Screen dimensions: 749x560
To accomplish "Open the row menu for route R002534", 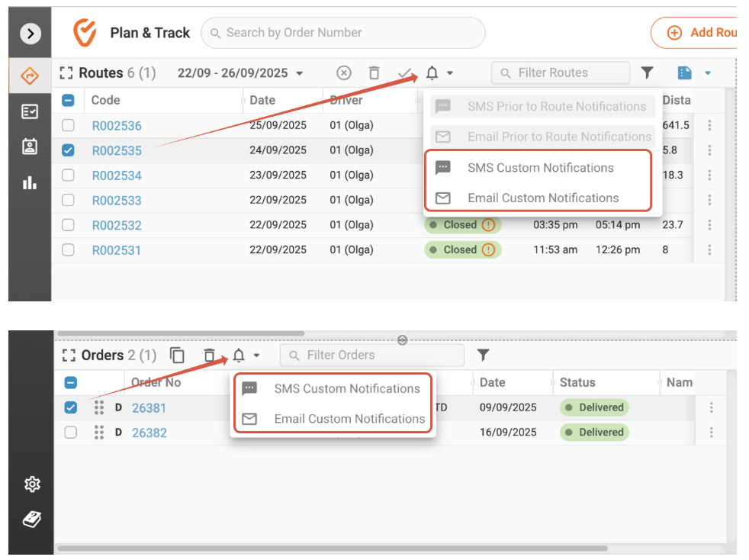I will tap(710, 175).
